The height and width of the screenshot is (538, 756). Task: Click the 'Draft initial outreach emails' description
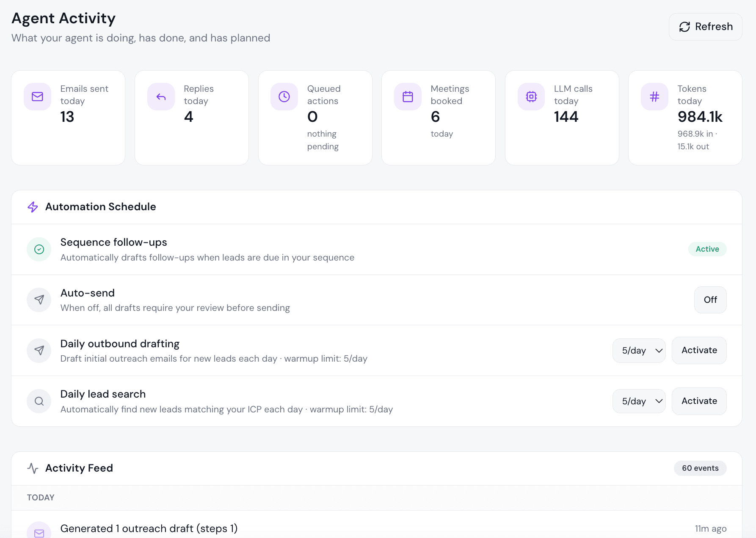pos(214,359)
